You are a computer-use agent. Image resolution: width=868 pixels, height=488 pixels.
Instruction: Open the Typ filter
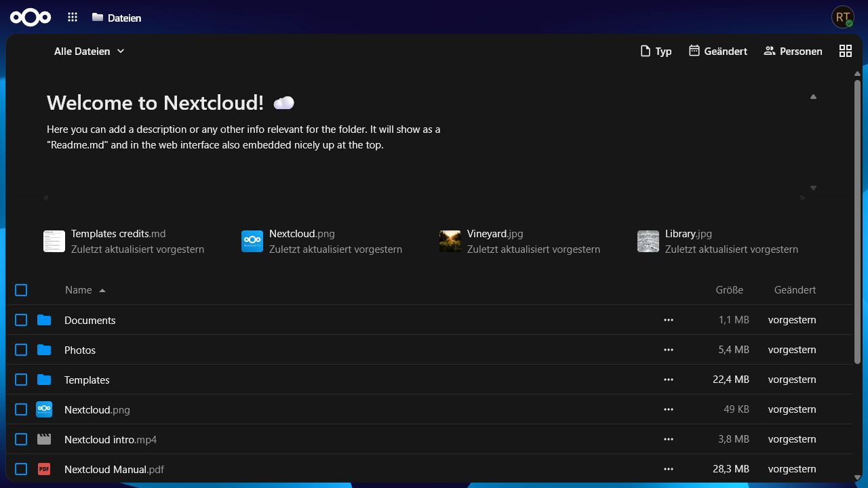tap(656, 52)
